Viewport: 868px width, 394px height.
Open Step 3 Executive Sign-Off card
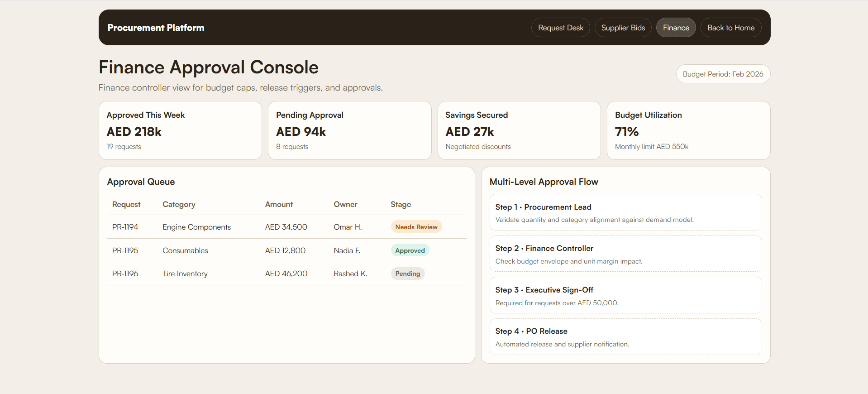coord(625,295)
